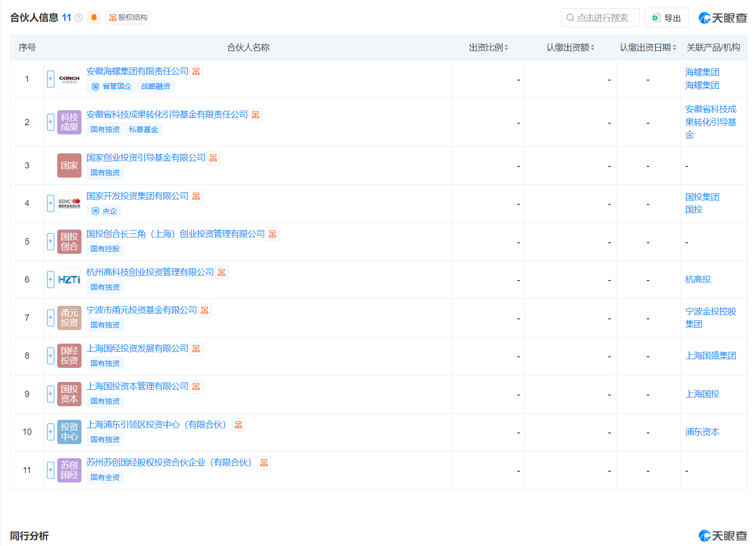Expand row for 国投创合长三角创业投资管理

pos(50,242)
